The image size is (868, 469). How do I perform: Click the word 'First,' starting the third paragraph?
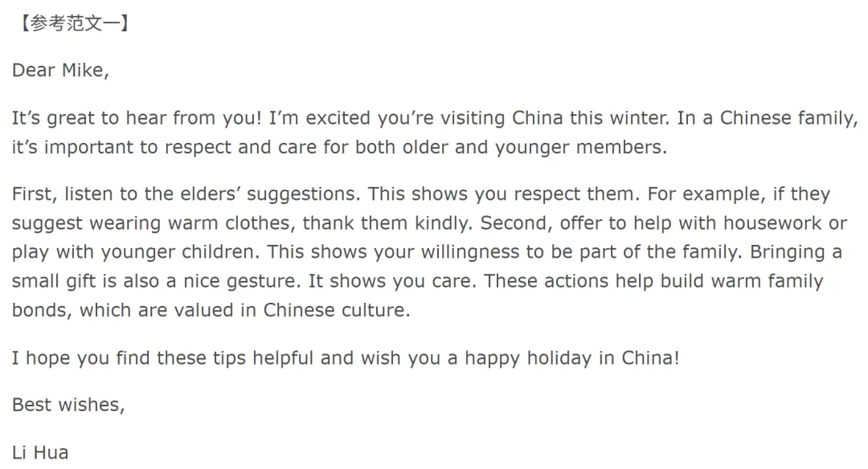pyautogui.click(x=33, y=194)
